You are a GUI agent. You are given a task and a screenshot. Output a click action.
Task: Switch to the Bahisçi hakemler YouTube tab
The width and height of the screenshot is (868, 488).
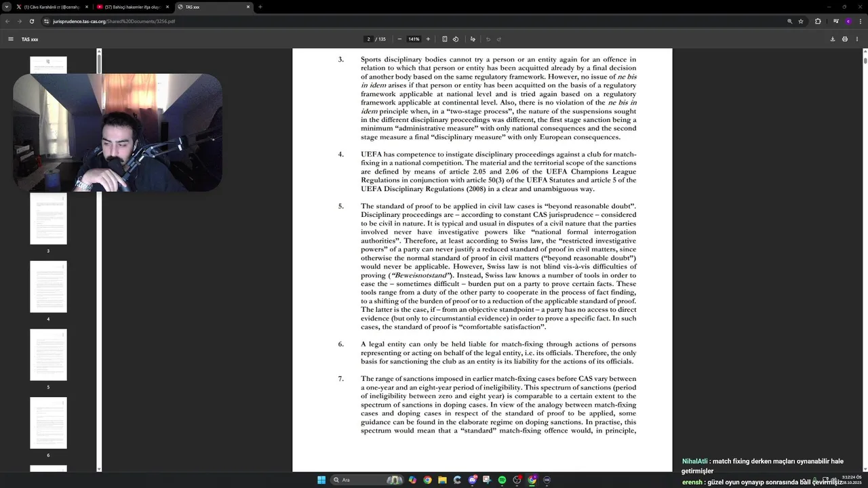click(132, 7)
